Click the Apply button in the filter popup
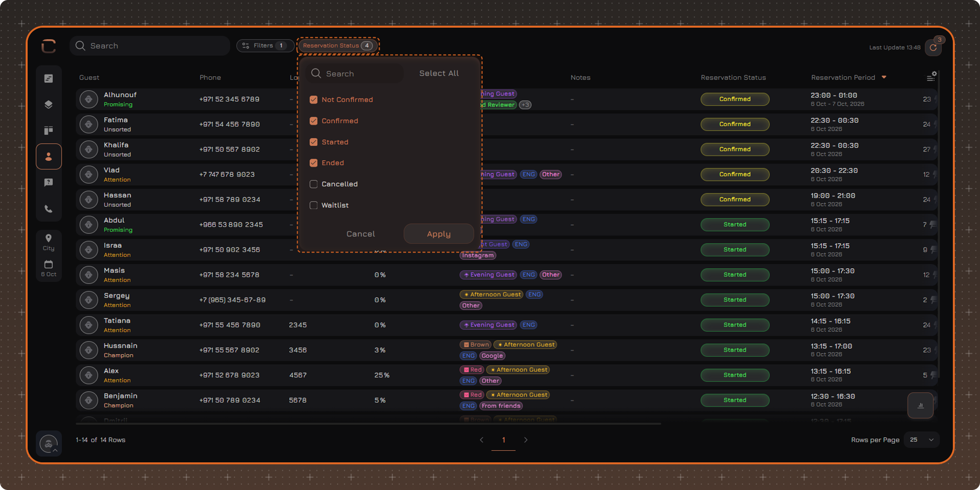This screenshot has width=980, height=490. tap(439, 234)
